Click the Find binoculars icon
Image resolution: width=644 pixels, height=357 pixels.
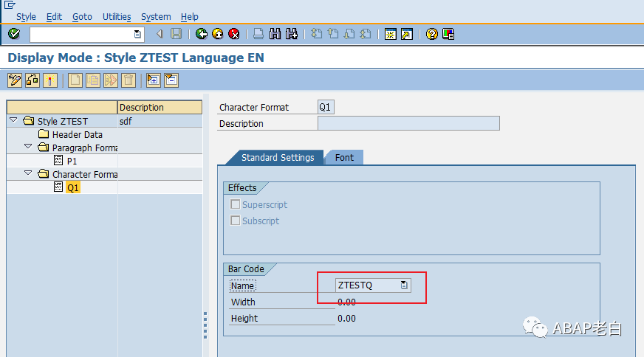coord(275,34)
